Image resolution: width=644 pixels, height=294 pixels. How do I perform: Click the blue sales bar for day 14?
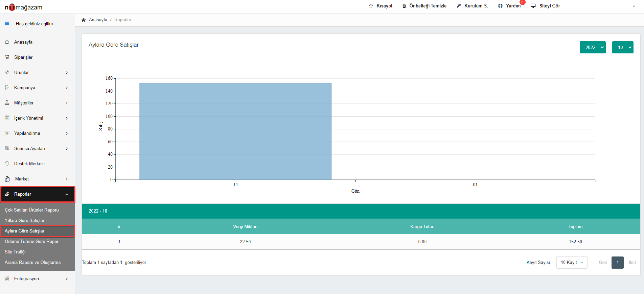pyautogui.click(x=235, y=131)
